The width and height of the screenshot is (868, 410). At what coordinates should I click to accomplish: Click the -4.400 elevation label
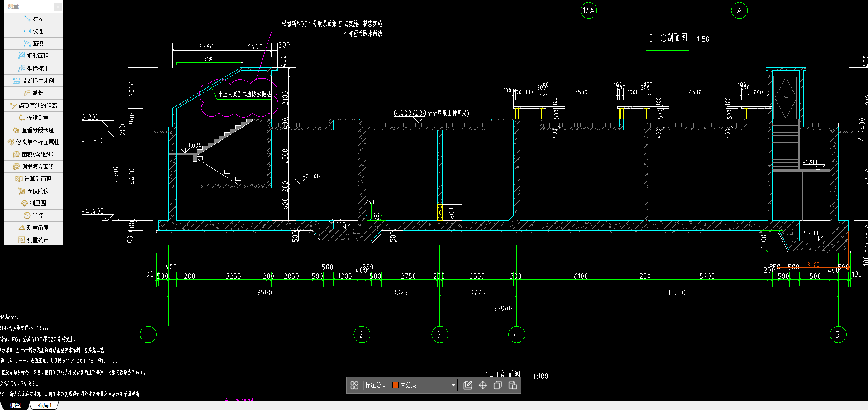point(93,211)
